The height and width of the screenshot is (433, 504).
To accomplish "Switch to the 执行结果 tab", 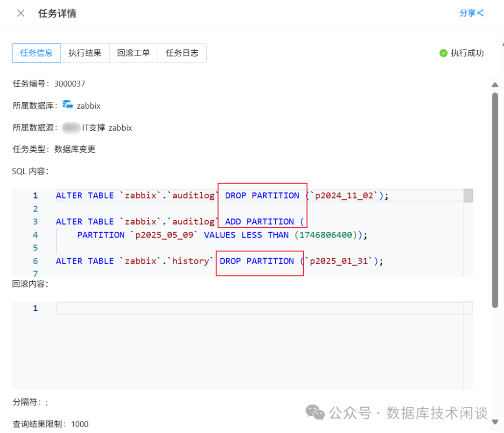I will tap(85, 53).
